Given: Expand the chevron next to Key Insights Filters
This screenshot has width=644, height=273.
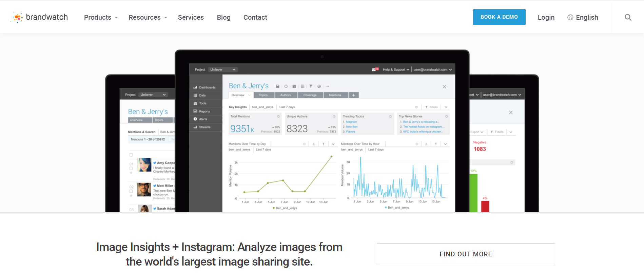Looking at the screenshot, I should (x=446, y=107).
